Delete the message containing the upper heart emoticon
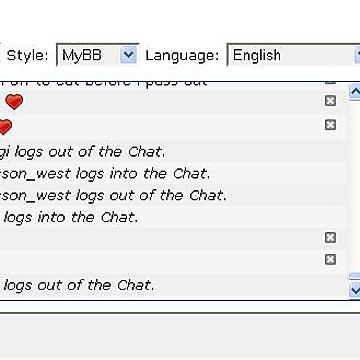The width and height of the screenshot is (360, 360). (x=330, y=101)
